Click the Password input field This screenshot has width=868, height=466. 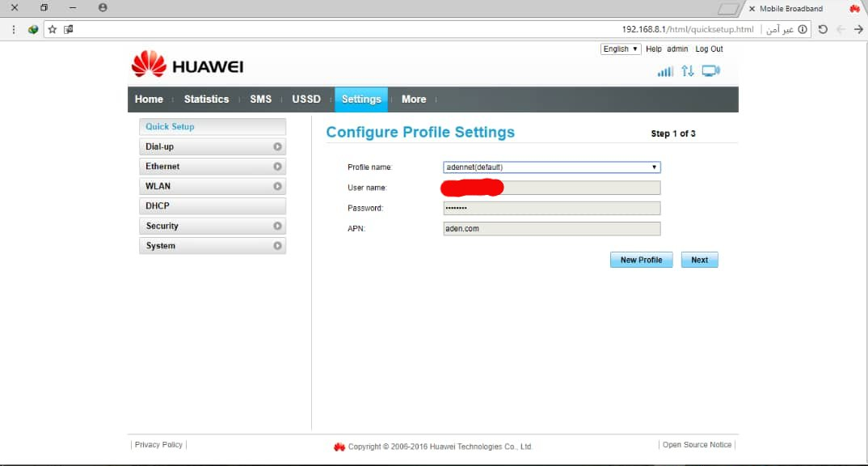pos(552,209)
